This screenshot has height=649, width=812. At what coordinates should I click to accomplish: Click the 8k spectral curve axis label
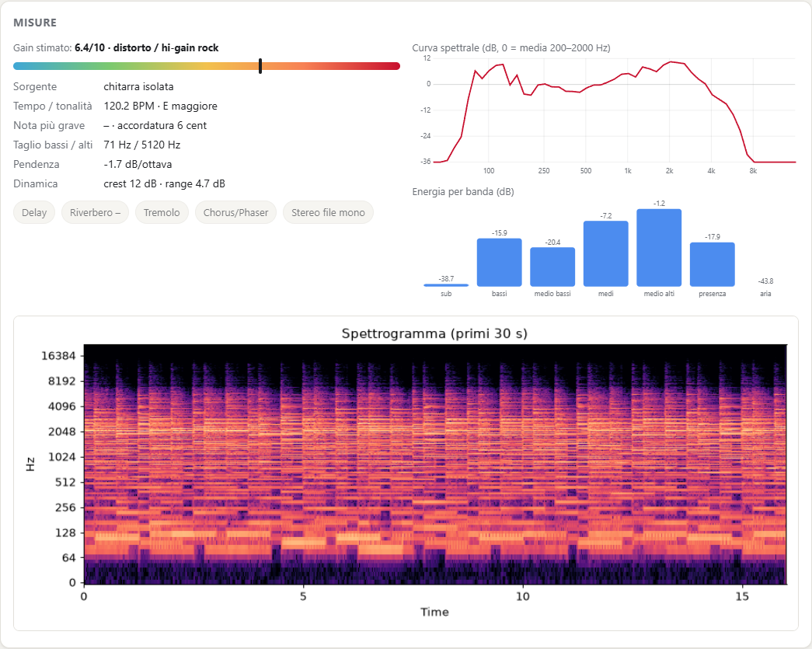tap(753, 171)
